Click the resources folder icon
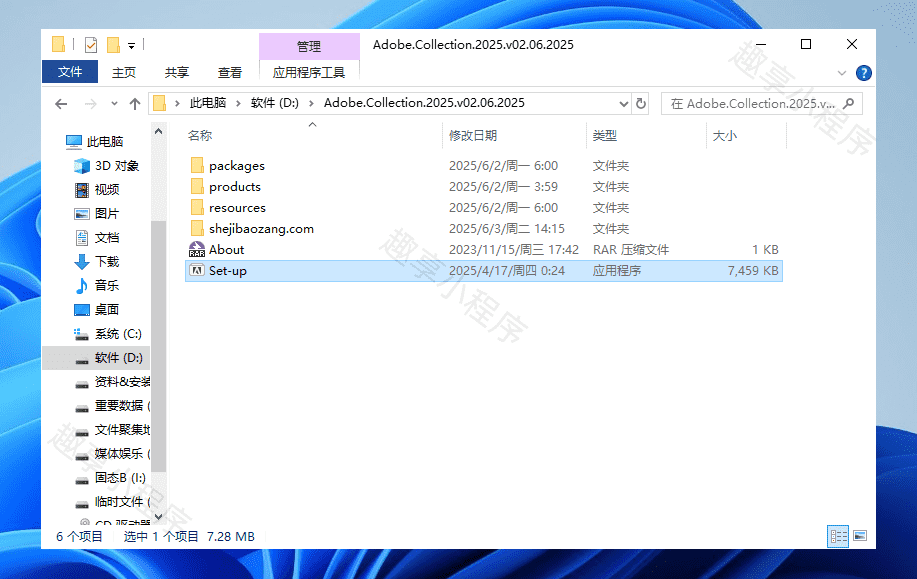The width and height of the screenshot is (917, 579). click(197, 207)
